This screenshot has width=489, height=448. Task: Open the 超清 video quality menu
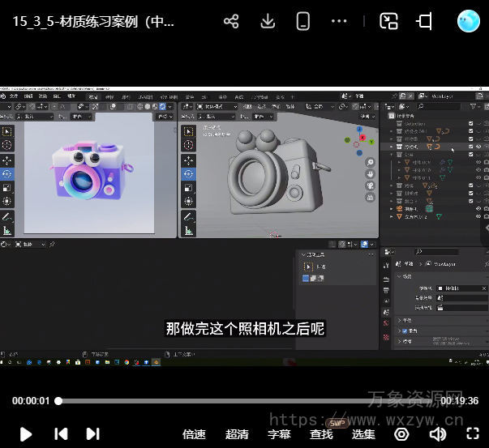point(237,434)
